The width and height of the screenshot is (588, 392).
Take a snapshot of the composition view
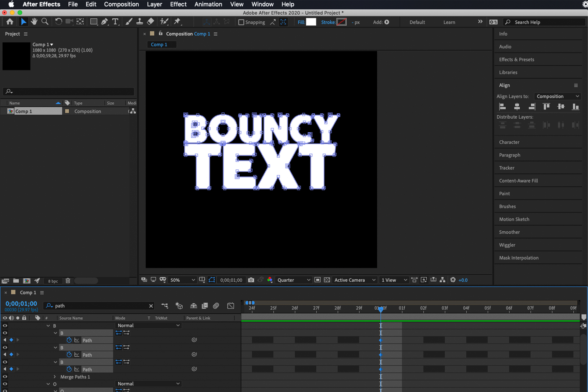click(x=251, y=280)
